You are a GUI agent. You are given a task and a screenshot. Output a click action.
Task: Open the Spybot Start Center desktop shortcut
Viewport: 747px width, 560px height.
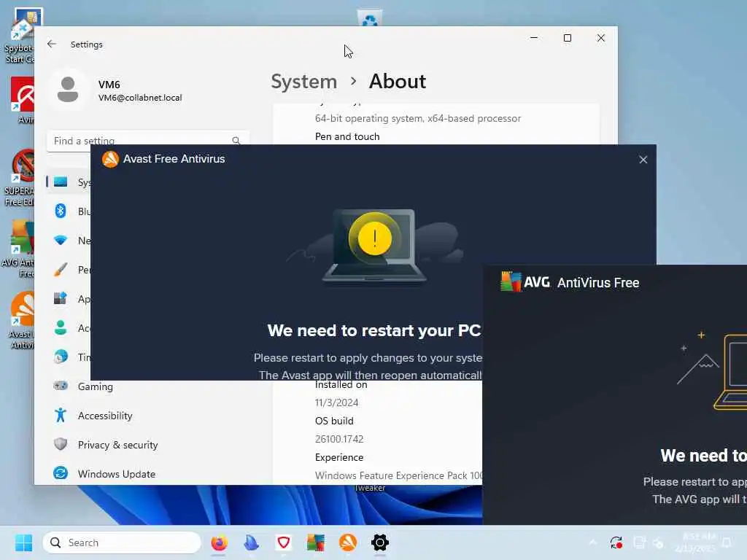pos(19,36)
